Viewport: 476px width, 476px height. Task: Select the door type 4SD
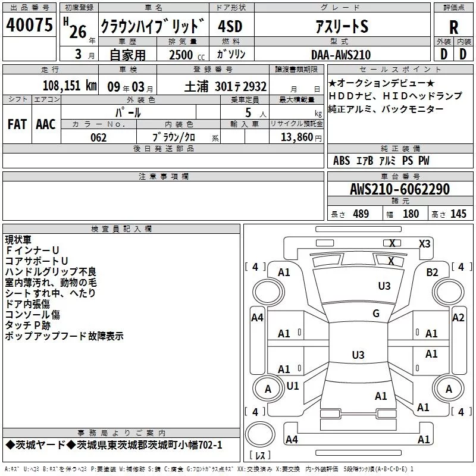pyautogui.click(x=230, y=26)
